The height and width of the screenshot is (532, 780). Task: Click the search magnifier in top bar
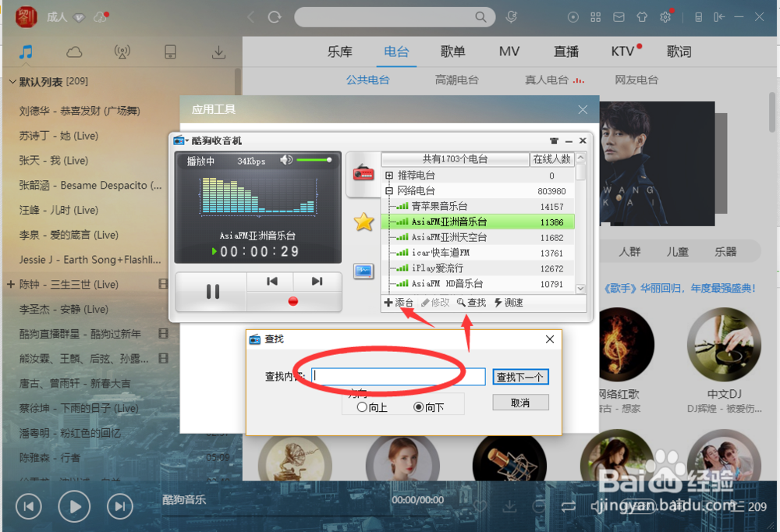pos(480,17)
